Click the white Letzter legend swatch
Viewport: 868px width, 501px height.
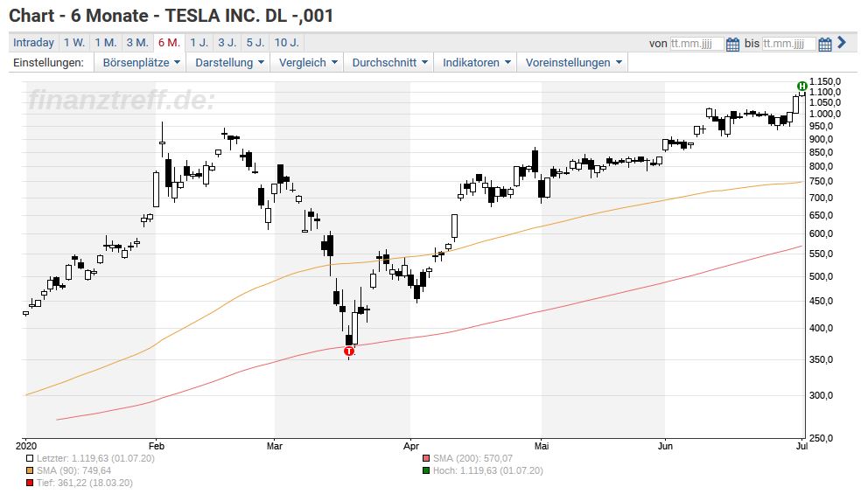[30, 458]
